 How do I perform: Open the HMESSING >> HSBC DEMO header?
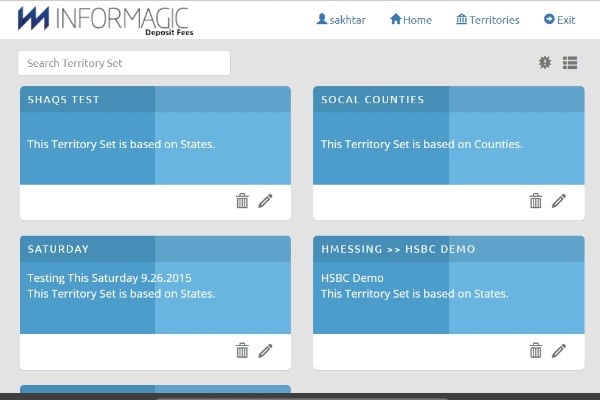coord(448,249)
